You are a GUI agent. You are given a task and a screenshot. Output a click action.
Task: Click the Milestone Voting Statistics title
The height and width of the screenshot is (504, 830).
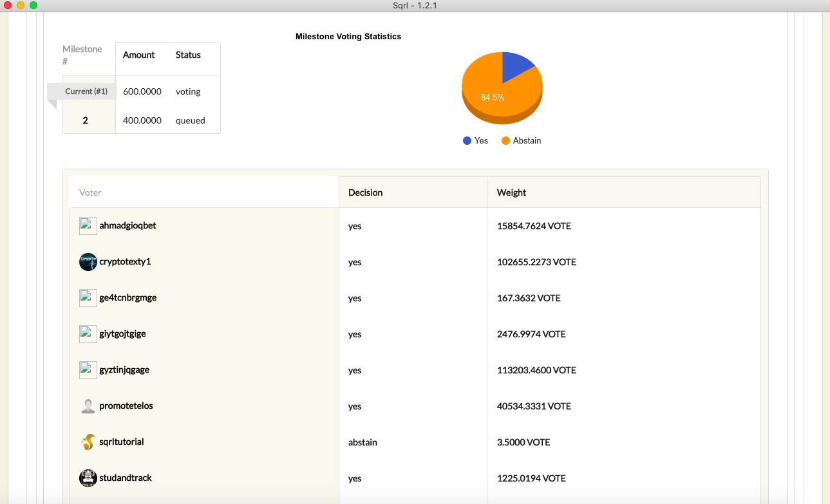coord(348,37)
